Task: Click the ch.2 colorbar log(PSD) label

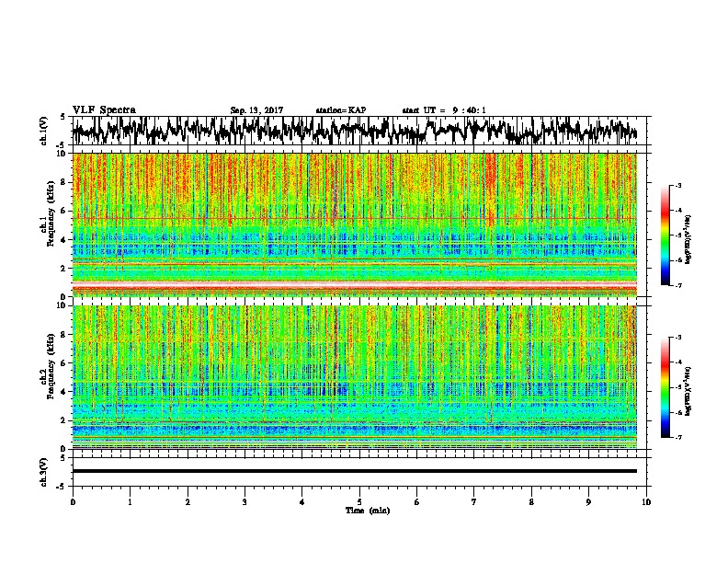Action: pos(688,391)
